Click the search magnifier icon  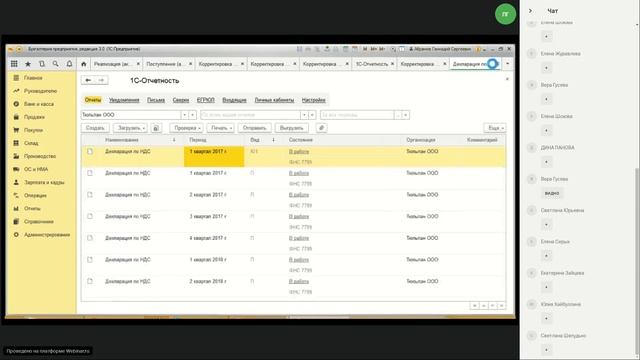(x=56, y=64)
